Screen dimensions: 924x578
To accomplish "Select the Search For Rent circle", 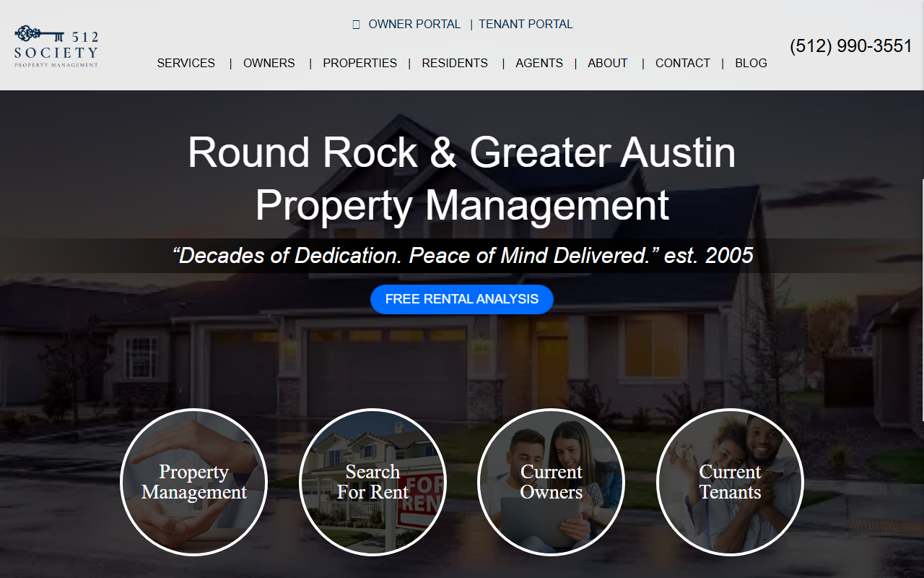I will 372,482.
